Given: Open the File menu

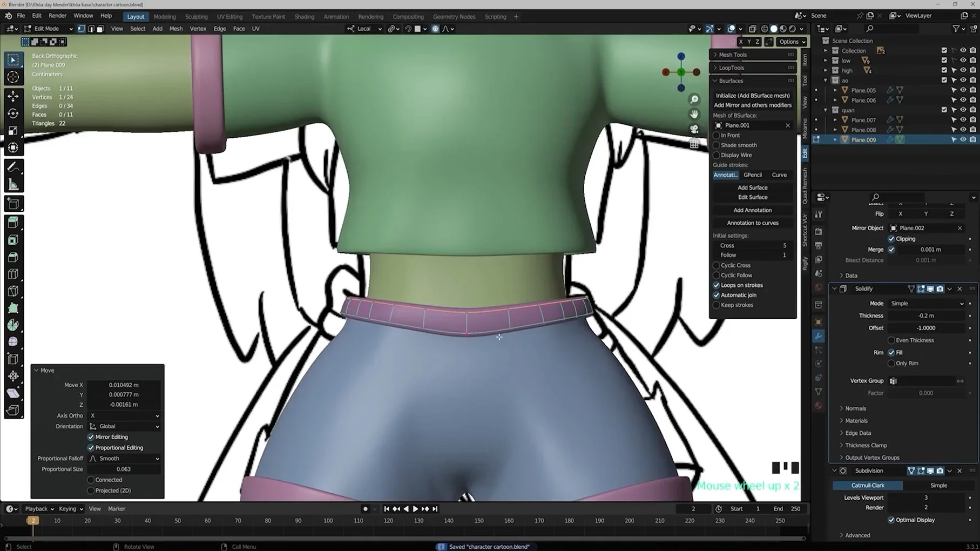Looking at the screenshot, I should tap(21, 16).
